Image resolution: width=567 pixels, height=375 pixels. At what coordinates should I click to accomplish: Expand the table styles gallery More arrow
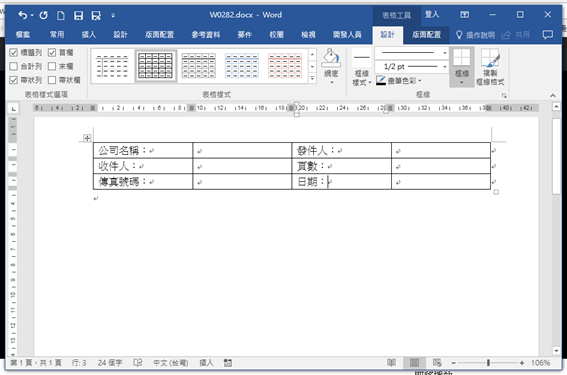(312, 78)
